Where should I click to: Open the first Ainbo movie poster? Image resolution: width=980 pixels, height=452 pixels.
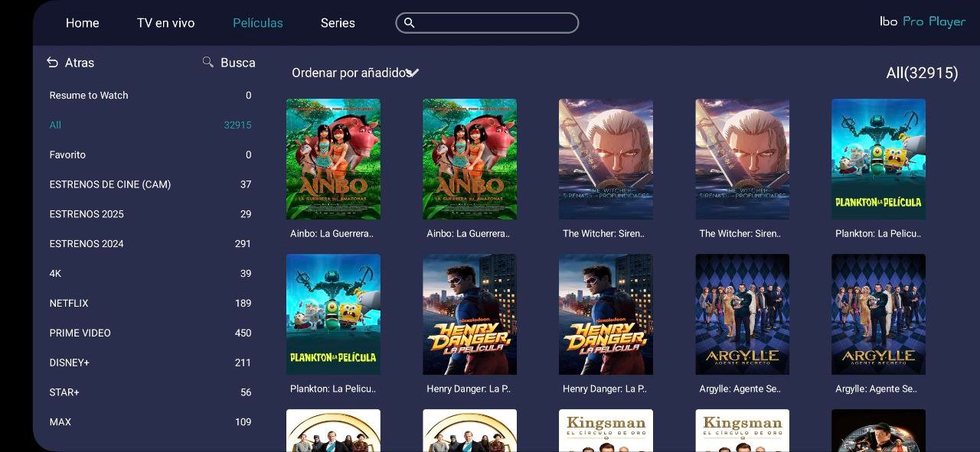(333, 159)
